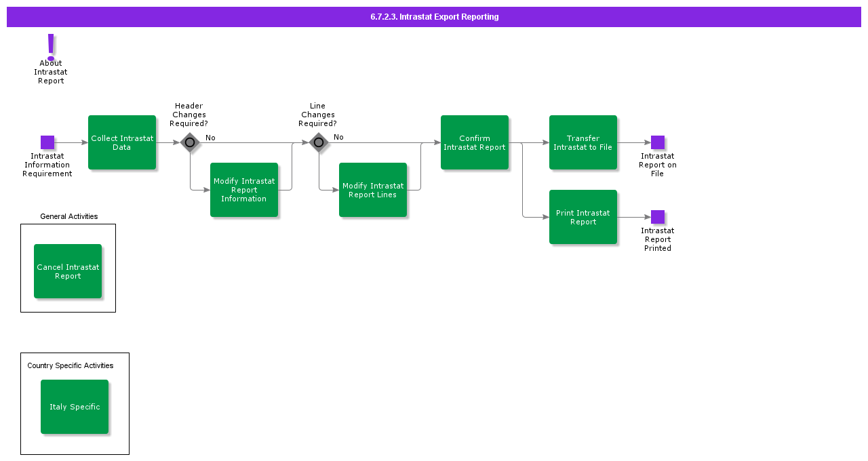868x461 pixels.
Task: Open the Transfer Intrastat to File activity
Action: 583,142
